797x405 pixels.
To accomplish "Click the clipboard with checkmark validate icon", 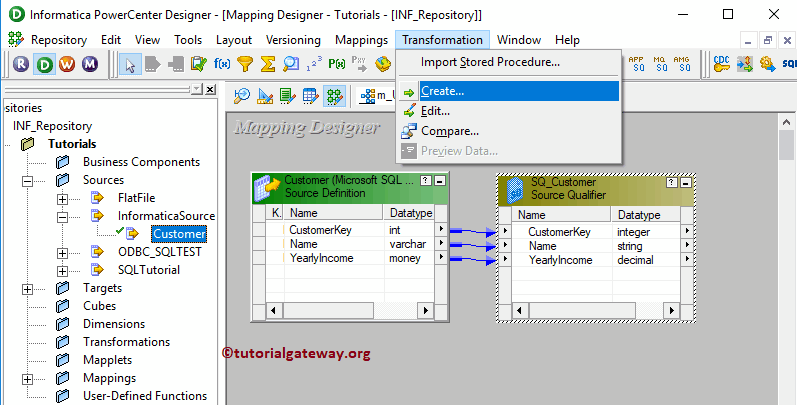I will coord(198,64).
